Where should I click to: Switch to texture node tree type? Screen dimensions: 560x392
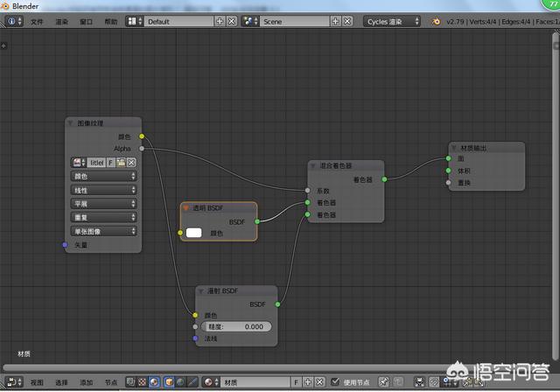pyautogui.click(x=142, y=382)
